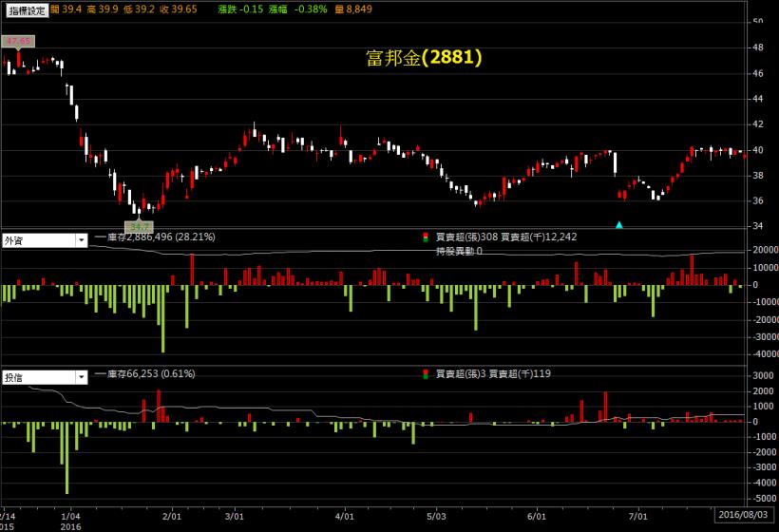The width and height of the screenshot is (779, 532).
Task: Click the 收 39.65 closing price value
Action: [x=178, y=9]
